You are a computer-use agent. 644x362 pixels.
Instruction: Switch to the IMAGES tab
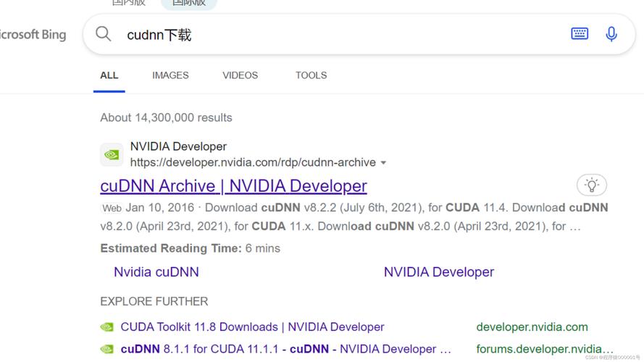170,75
